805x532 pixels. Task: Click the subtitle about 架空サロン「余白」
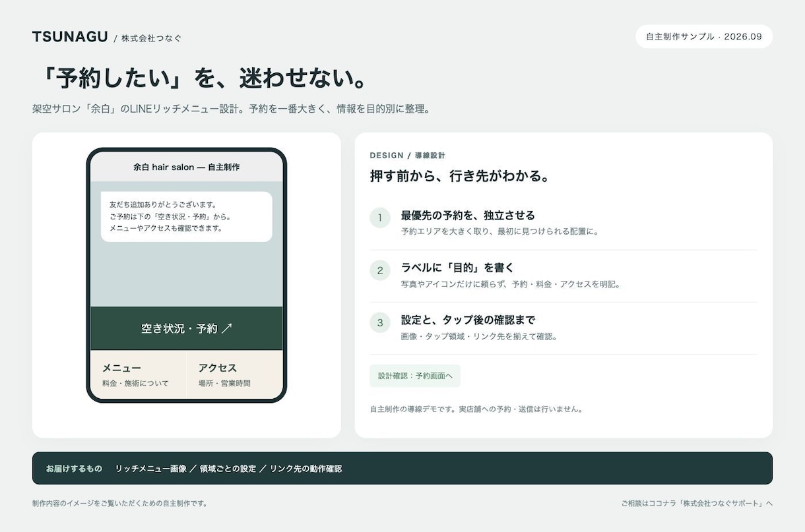232,109
